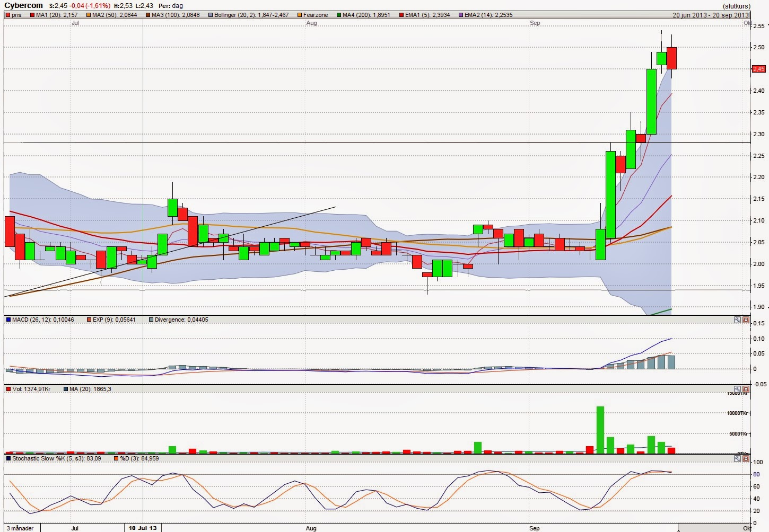Click the EMA1 (5) red swatch
Image resolution: width=769 pixels, height=532 pixels.
tap(400, 15)
